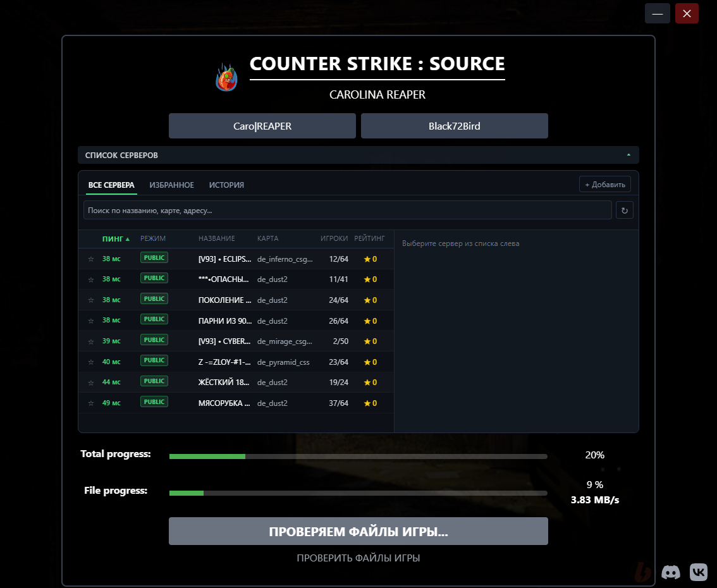
Task: Favorite the ЖЁСТКИЙ 18... server star
Action: 91,383
